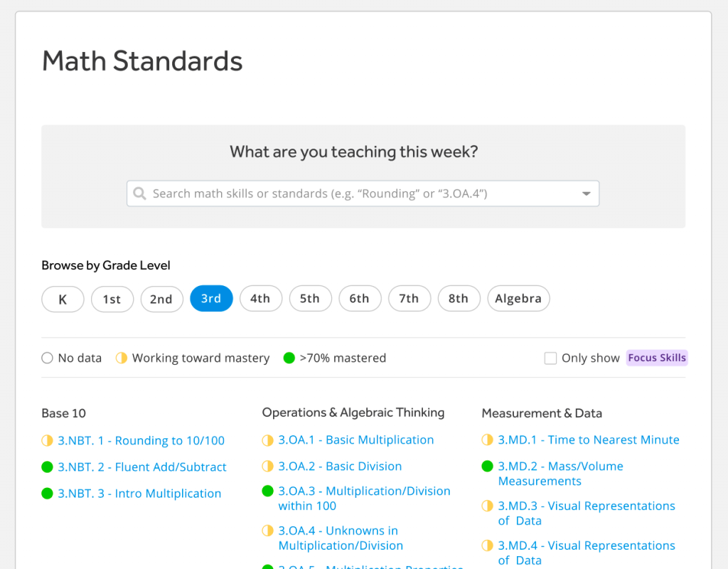Click into the math skills search field
The height and width of the screenshot is (569, 728).
click(355, 193)
